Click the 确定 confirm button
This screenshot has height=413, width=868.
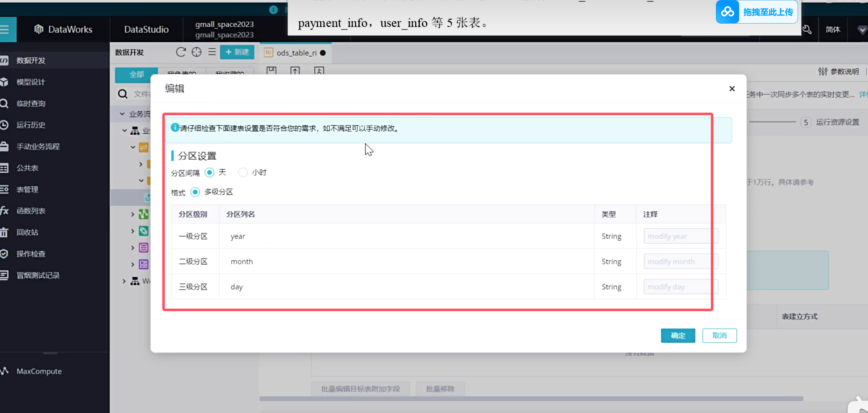pyautogui.click(x=678, y=335)
